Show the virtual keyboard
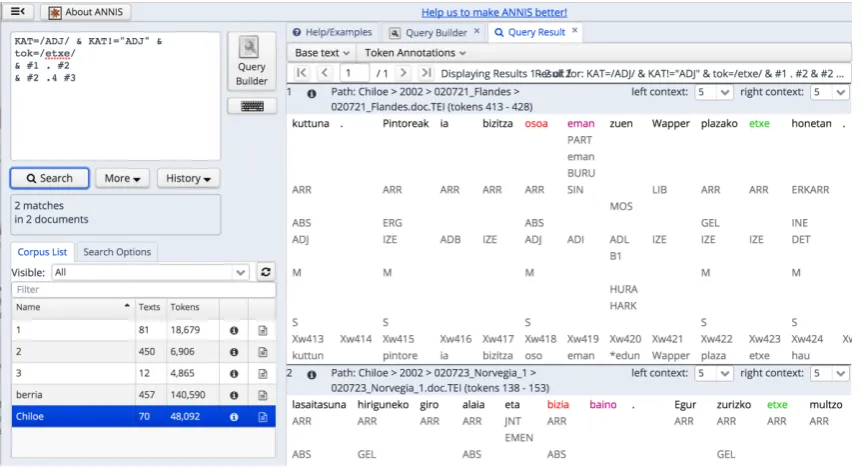The height and width of the screenshot is (472, 861). (252, 106)
